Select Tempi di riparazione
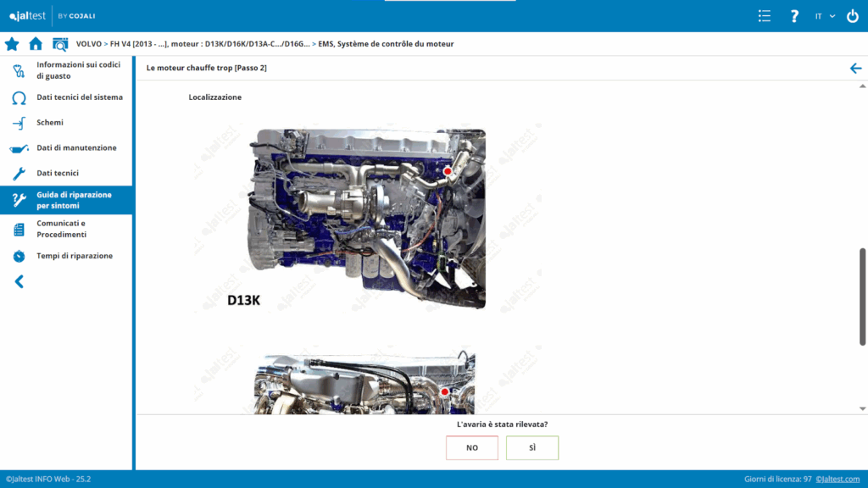Image resolution: width=868 pixels, height=488 pixels. [x=74, y=256]
